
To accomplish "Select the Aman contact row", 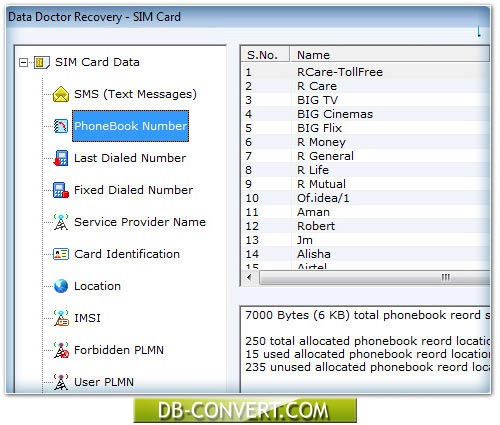I will pos(365,212).
